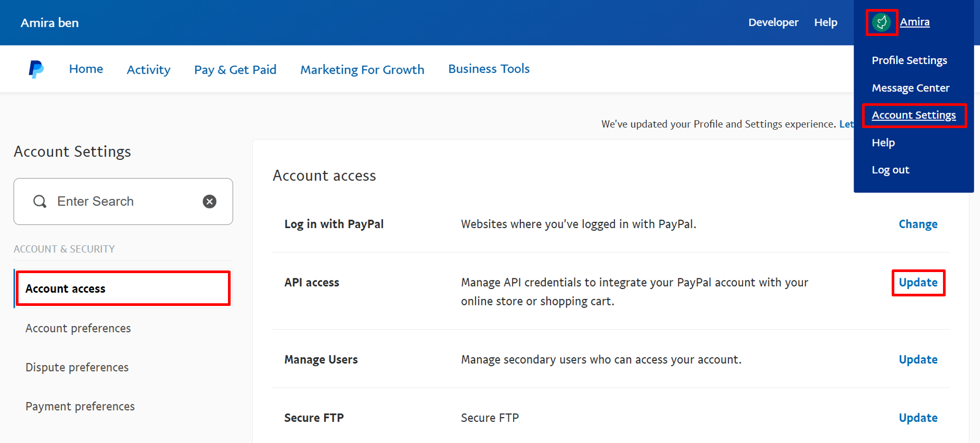980x443 pixels.
Task: Select Help in the Amira dropdown menu
Action: click(x=883, y=142)
